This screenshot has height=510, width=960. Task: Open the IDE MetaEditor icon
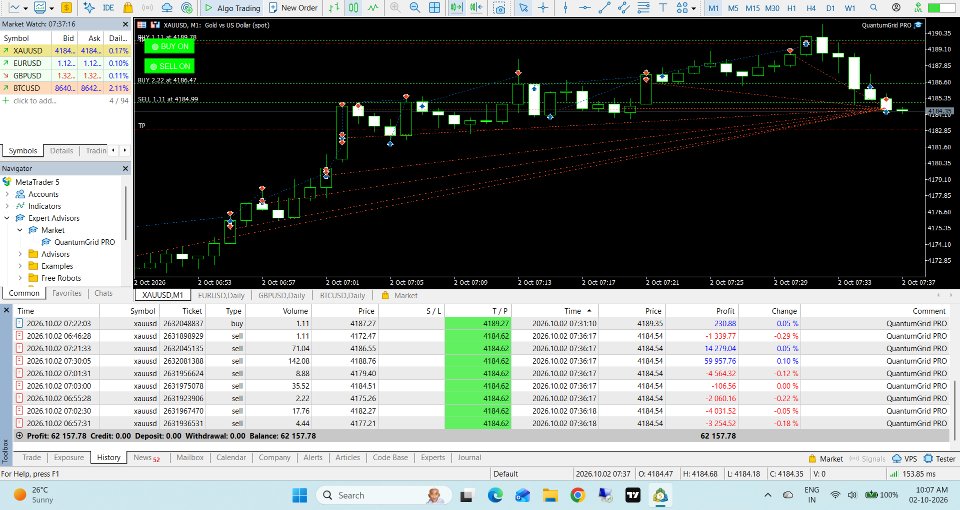[x=108, y=7]
